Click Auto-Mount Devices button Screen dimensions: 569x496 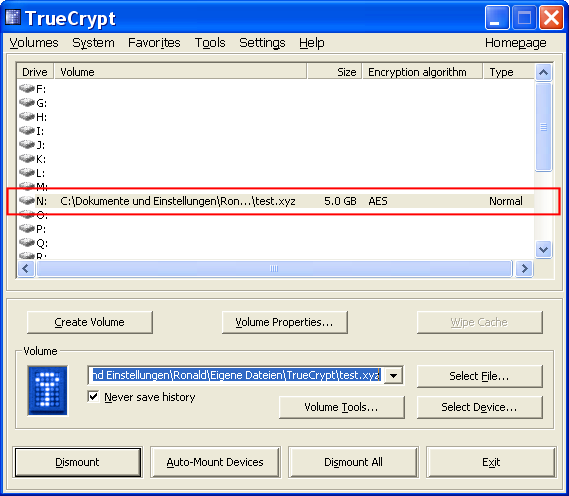[215, 462]
